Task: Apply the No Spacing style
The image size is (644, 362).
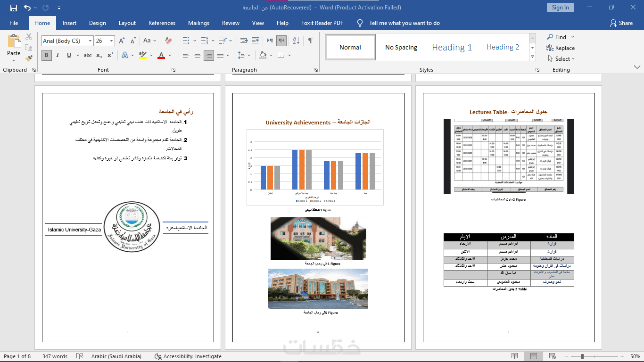Action: (401, 48)
